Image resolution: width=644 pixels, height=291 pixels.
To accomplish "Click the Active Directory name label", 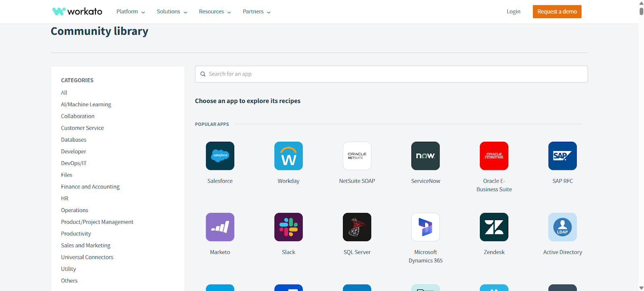I will (x=562, y=252).
